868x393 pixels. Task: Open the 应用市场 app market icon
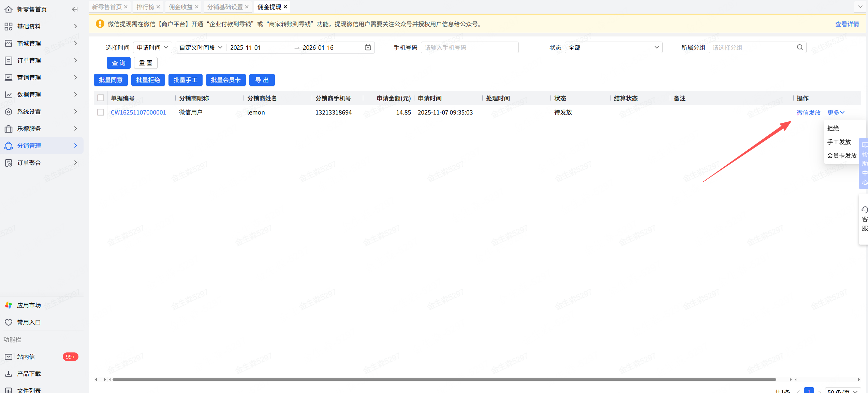point(9,305)
